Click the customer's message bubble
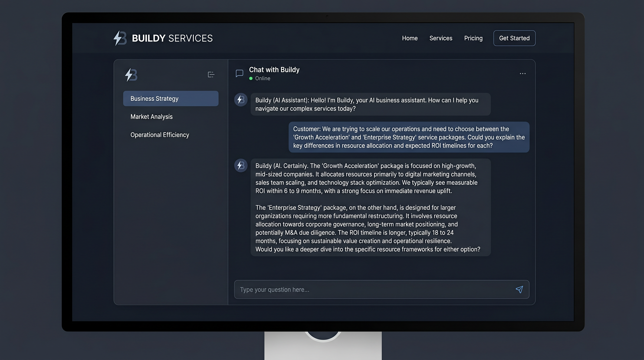The image size is (644, 360). 409,137
